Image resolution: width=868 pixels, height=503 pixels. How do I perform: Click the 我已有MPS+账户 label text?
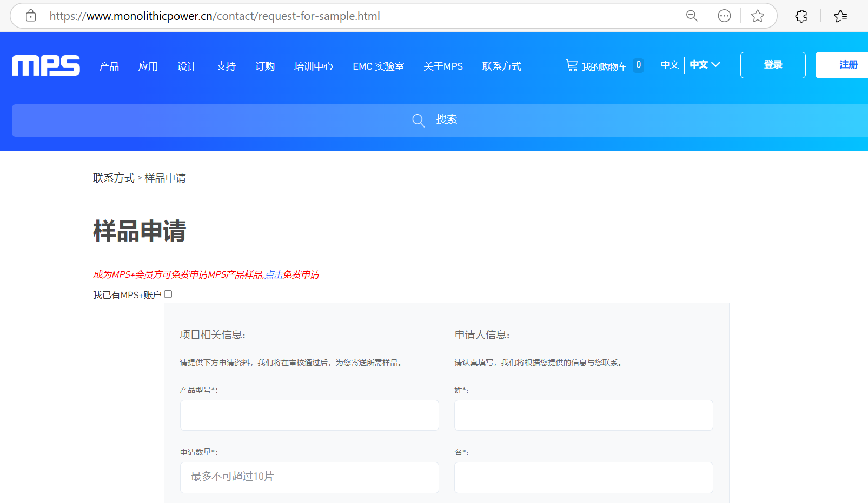click(x=127, y=295)
